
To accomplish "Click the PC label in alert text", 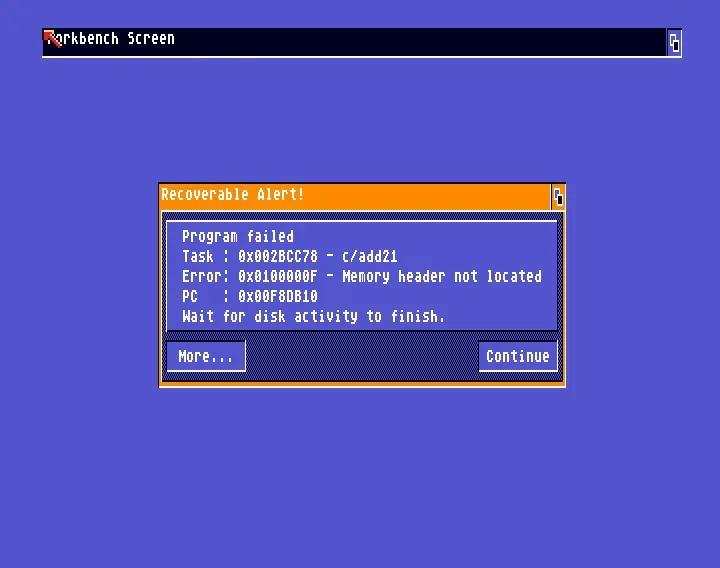I will [190, 296].
